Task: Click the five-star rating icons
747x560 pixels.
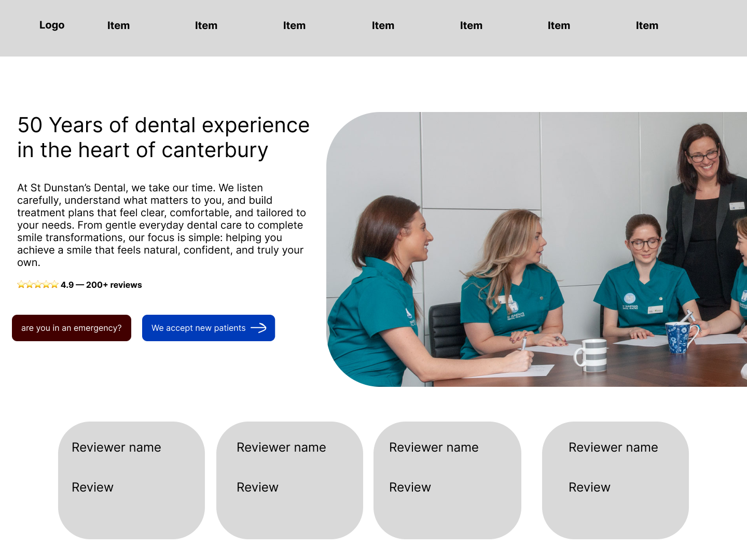Action: [x=37, y=285]
